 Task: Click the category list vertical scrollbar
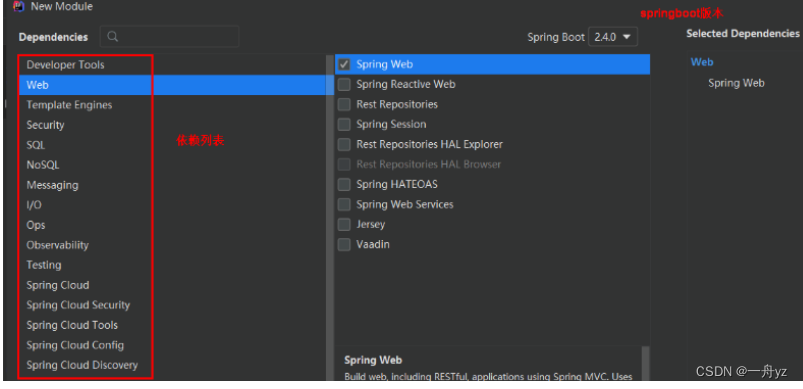coord(330,218)
